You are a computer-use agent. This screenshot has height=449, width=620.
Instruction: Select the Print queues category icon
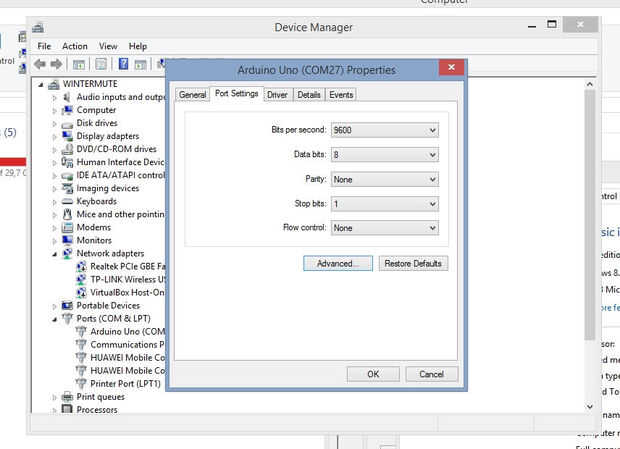(x=67, y=397)
